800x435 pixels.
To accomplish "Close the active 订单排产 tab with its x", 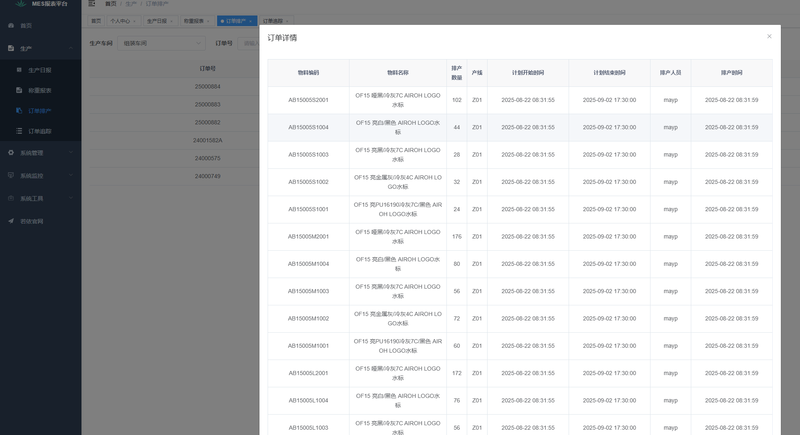I will point(251,21).
